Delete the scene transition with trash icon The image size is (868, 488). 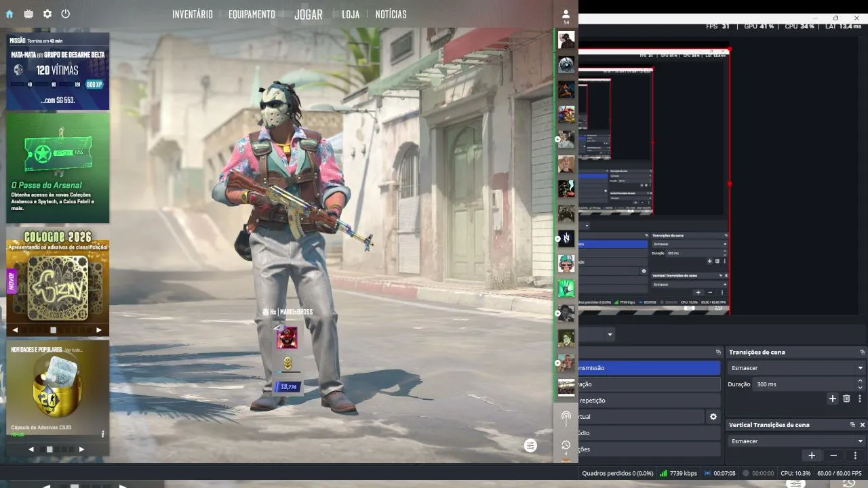coord(846,399)
